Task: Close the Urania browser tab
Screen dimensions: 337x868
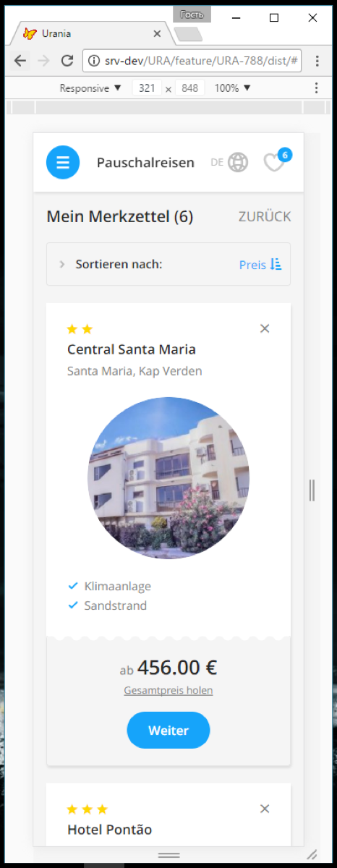Action: (x=157, y=33)
